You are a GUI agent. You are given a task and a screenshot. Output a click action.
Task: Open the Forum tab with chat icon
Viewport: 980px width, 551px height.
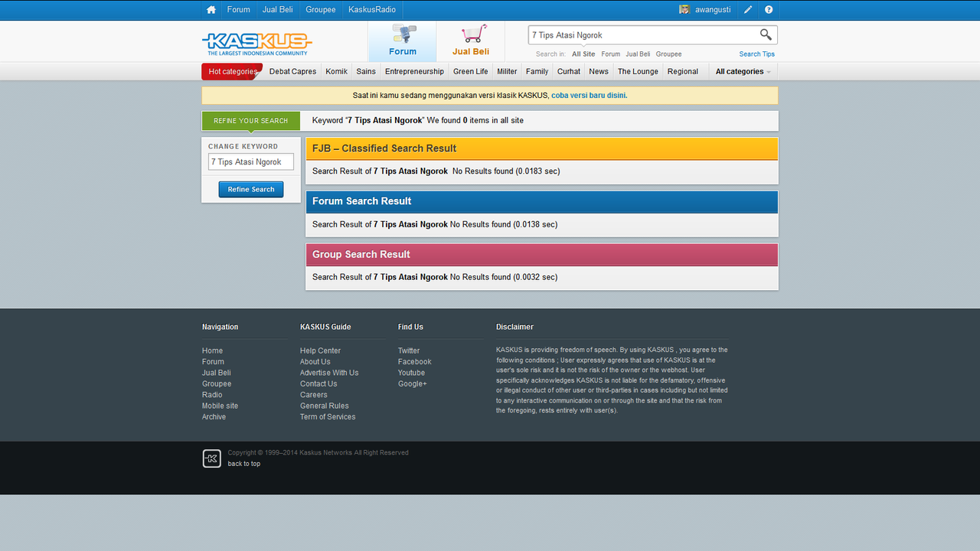coord(403,41)
